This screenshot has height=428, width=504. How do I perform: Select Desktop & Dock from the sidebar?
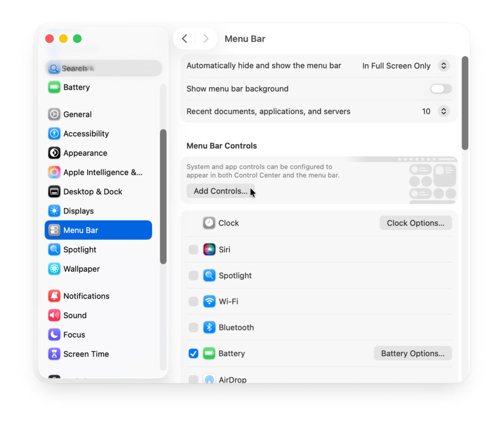coord(54,192)
